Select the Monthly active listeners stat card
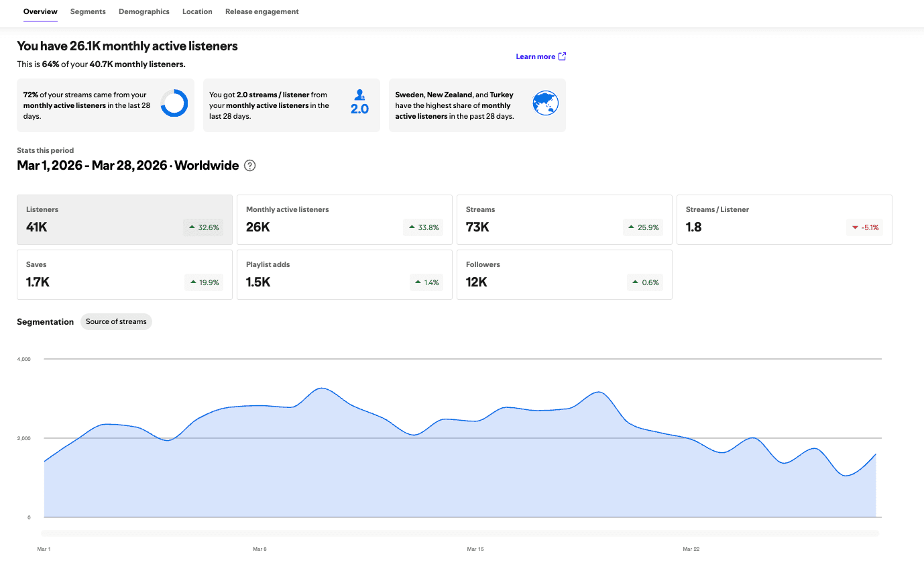Viewport: 924px width, 577px height. [x=345, y=219]
